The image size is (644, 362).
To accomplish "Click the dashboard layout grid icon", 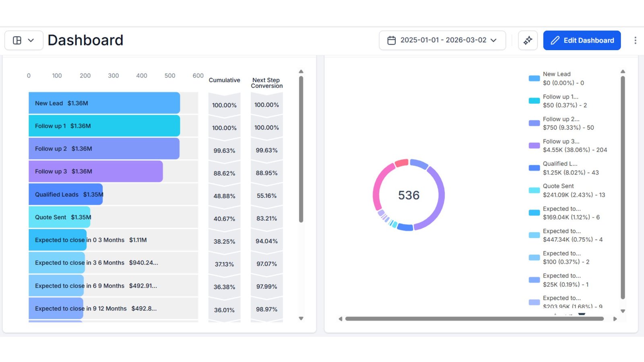I will (x=17, y=40).
